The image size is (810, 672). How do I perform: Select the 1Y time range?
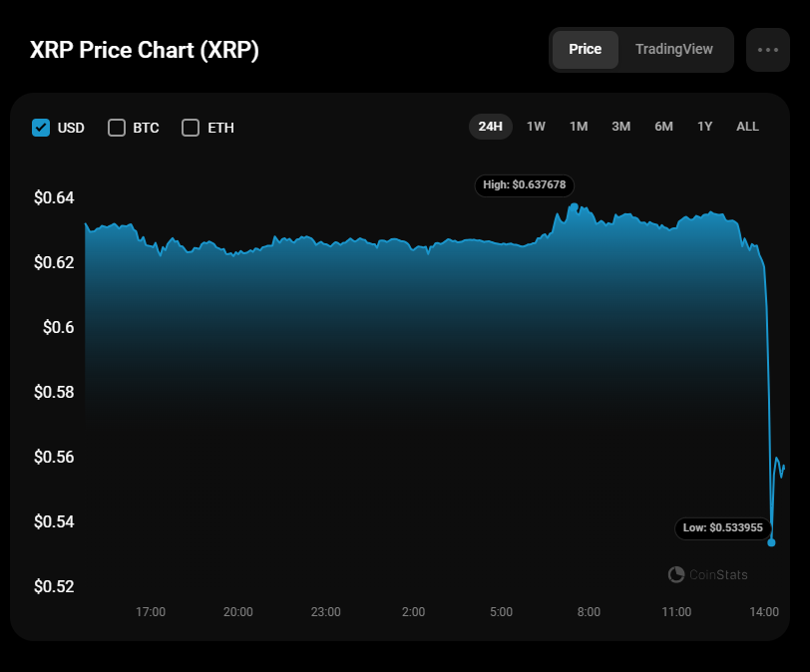[x=705, y=127]
